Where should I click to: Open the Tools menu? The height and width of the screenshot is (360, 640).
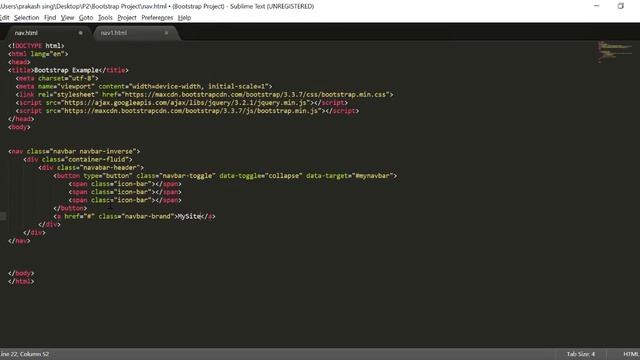tap(105, 18)
